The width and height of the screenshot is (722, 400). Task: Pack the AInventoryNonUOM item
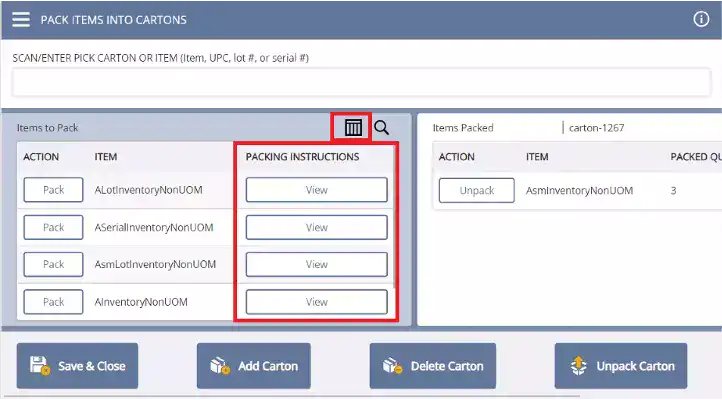pyautogui.click(x=53, y=301)
